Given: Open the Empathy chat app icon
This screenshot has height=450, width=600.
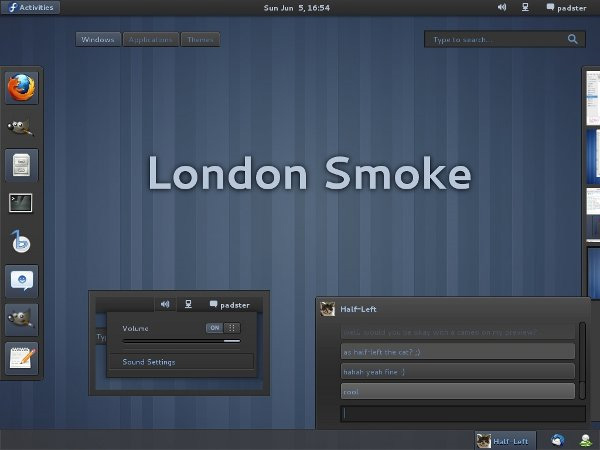Looking at the screenshot, I should pyautogui.click(x=21, y=281).
